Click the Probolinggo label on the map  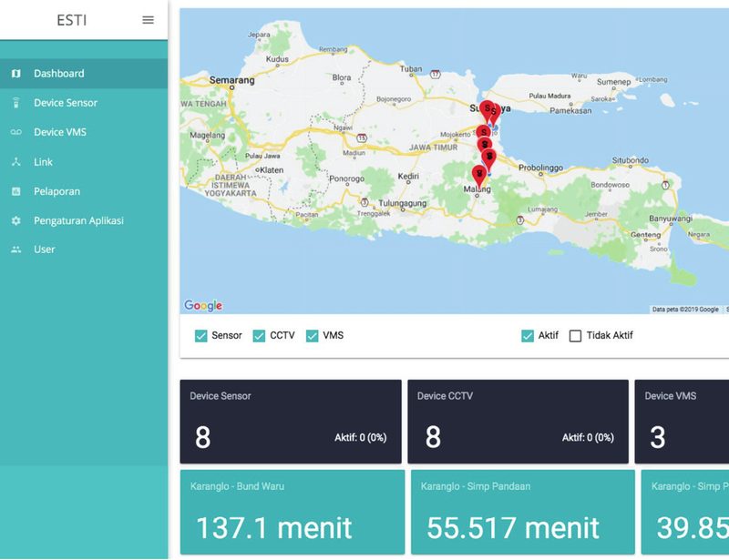[540, 168]
